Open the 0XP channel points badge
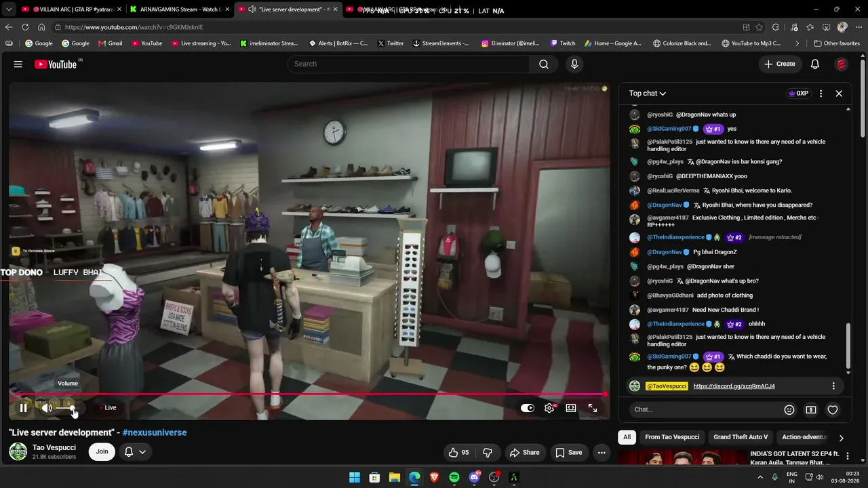868x488 pixels. [798, 94]
